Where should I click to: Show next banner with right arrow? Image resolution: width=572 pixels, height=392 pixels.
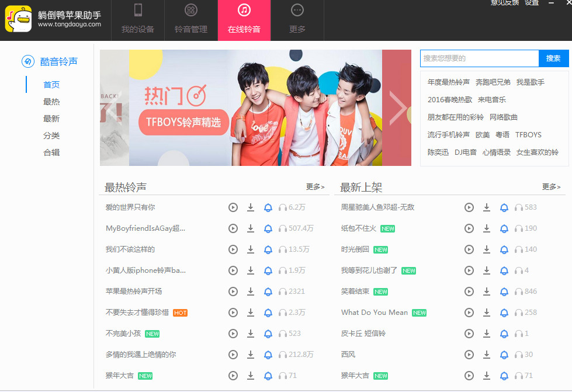point(398,107)
